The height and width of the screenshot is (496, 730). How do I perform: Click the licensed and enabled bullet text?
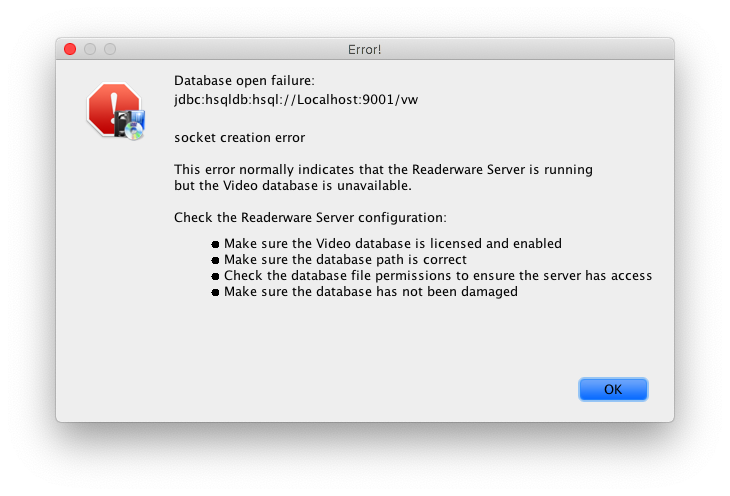(x=392, y=244)
